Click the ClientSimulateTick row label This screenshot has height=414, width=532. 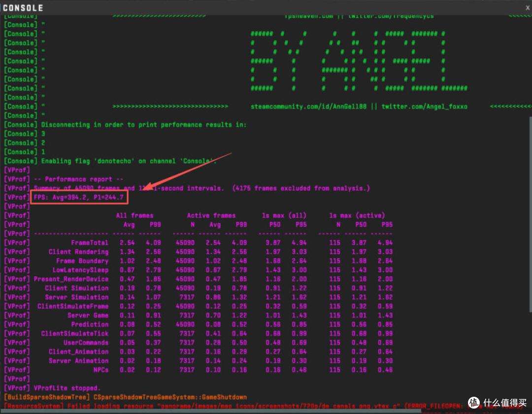(x=75, y=334)
